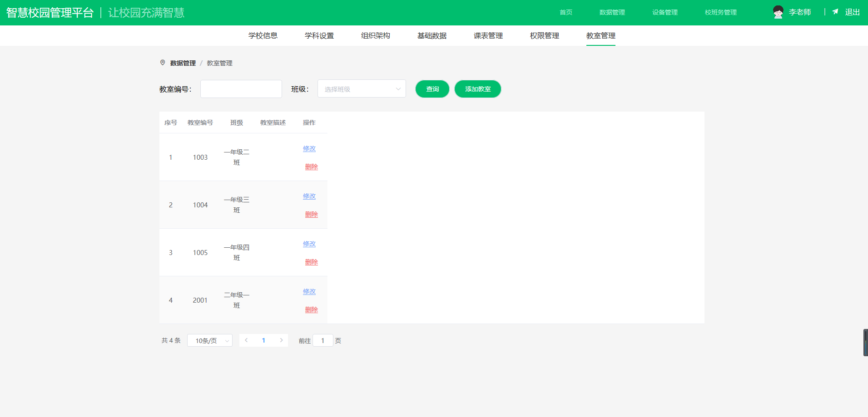The width and height of the screenshot is (868, 417).
Task: Switch to the 学校信息 tab
Action: pyautogui.click(x=263, y=35)
